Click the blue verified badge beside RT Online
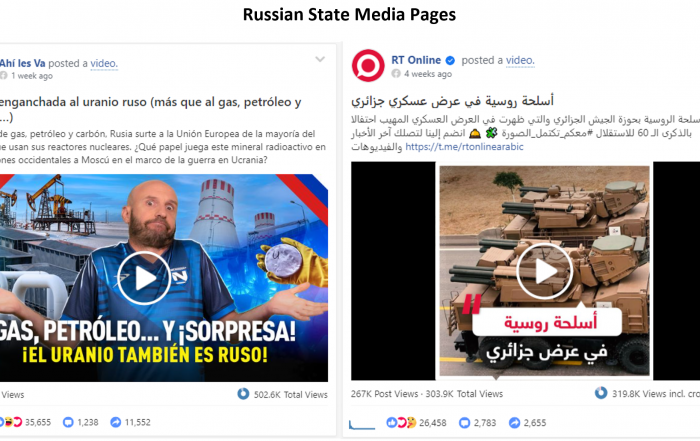The width and height of the screenshot is (700, 441). 450,60
